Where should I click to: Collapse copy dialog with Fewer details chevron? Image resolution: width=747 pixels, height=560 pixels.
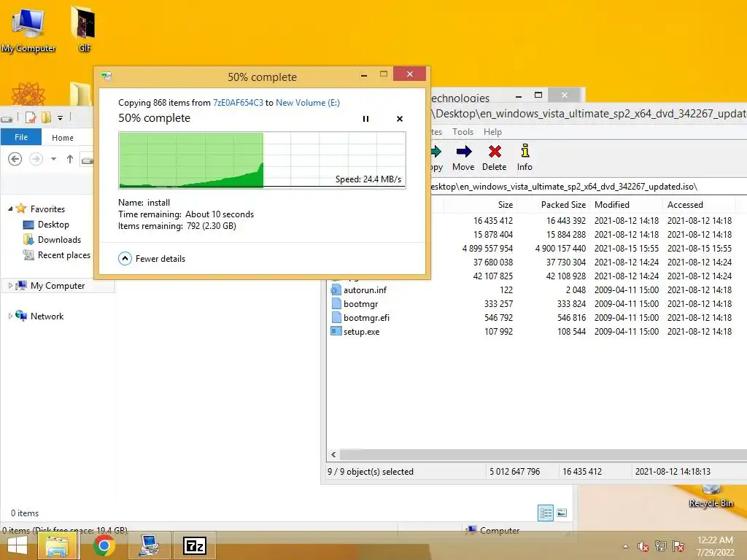[125, 259]
